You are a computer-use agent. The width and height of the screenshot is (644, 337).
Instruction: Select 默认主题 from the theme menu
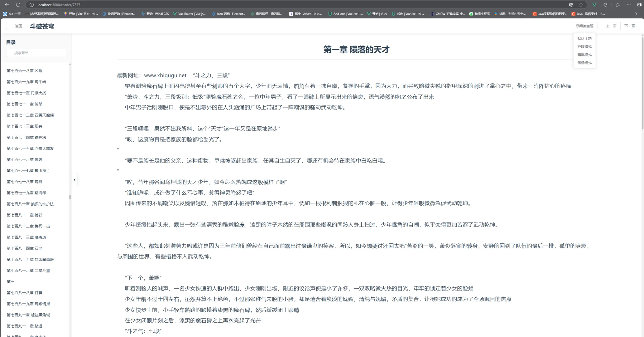click(x=584, y=39)
